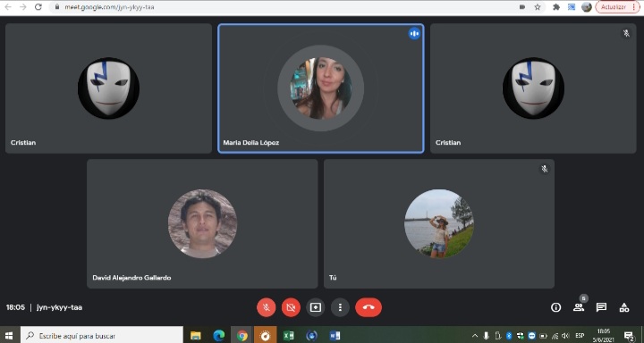Select David Alejandro Gallardo's avatar

[x=202, y=223]
